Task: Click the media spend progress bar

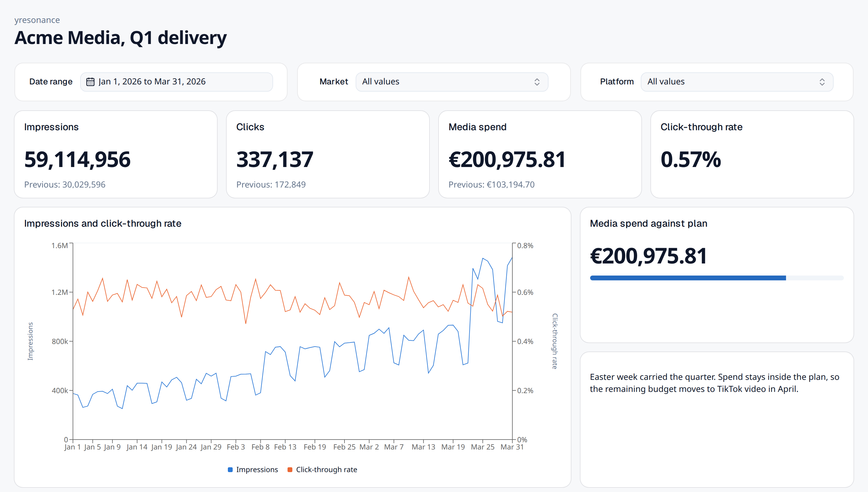Action: 717,278
